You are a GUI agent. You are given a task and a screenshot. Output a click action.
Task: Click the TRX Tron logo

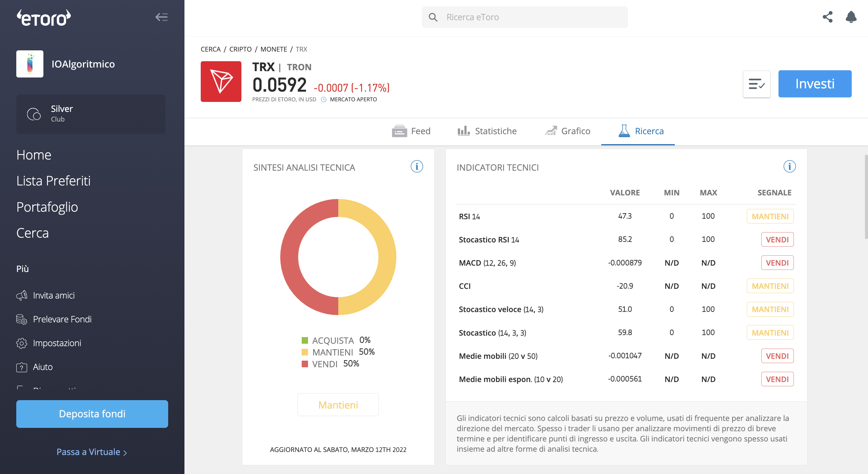(x=221, y=82)
